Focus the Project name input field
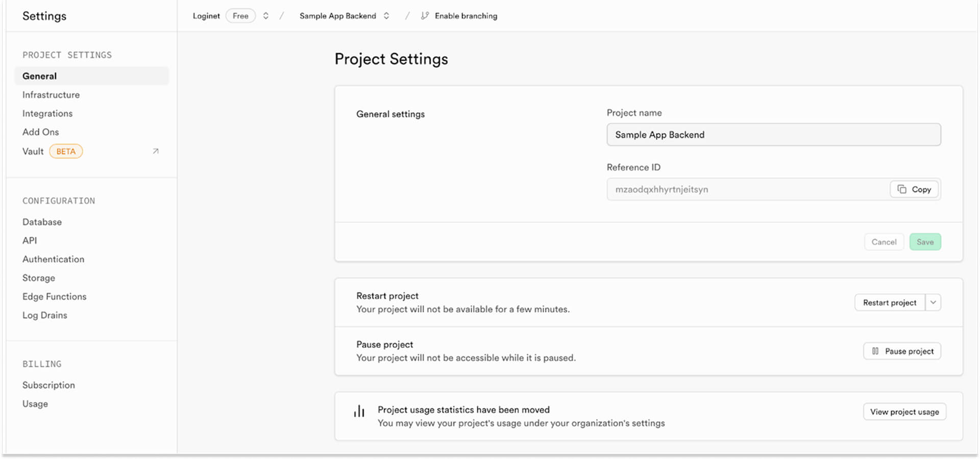Screen dimensions: 980x459 (774, 135)
